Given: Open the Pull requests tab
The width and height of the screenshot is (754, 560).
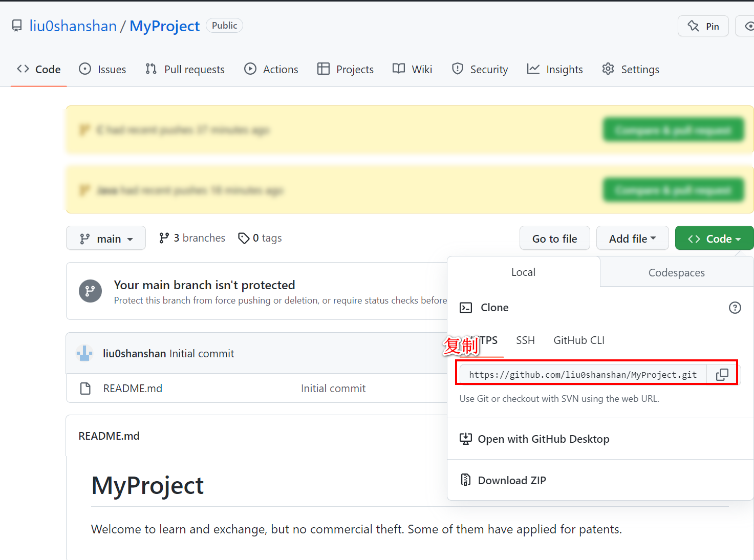Looking at the screenshot, I should coord(185,69).
